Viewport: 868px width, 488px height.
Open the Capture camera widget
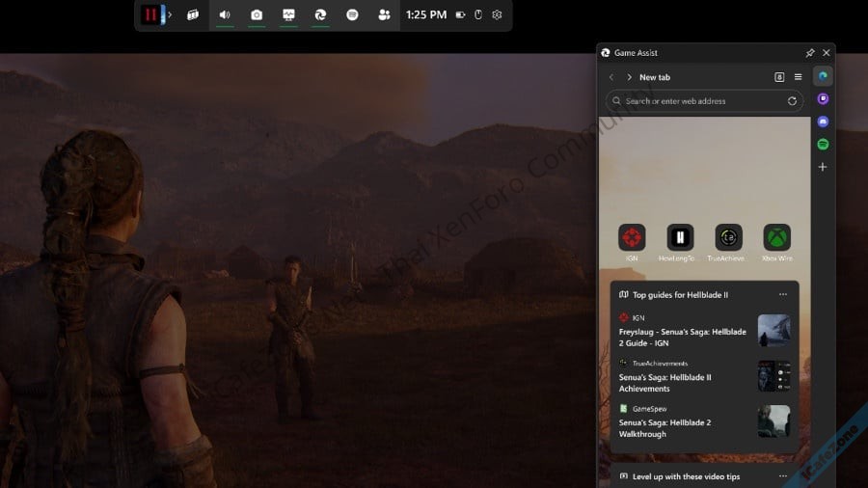click(x=257, y=15)
